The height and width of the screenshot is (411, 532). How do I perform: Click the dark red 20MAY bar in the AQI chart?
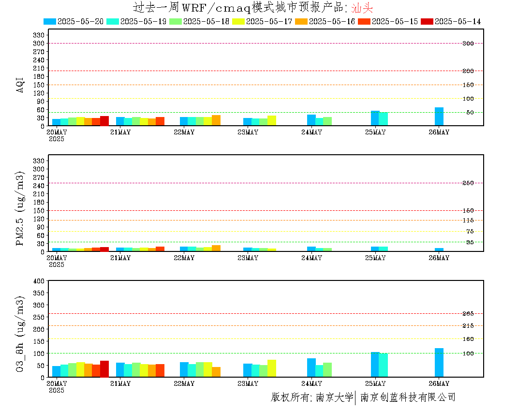104,121
